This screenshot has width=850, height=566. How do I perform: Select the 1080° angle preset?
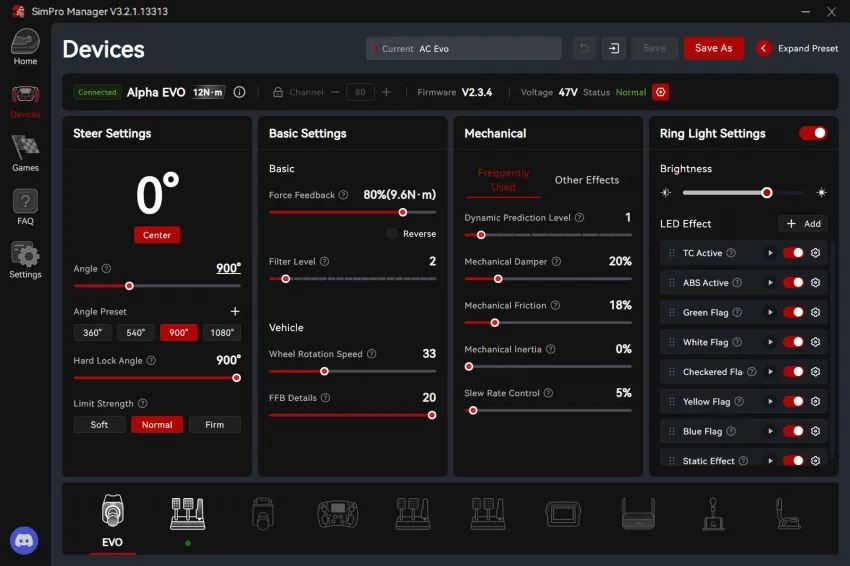(x=222, y=332)
